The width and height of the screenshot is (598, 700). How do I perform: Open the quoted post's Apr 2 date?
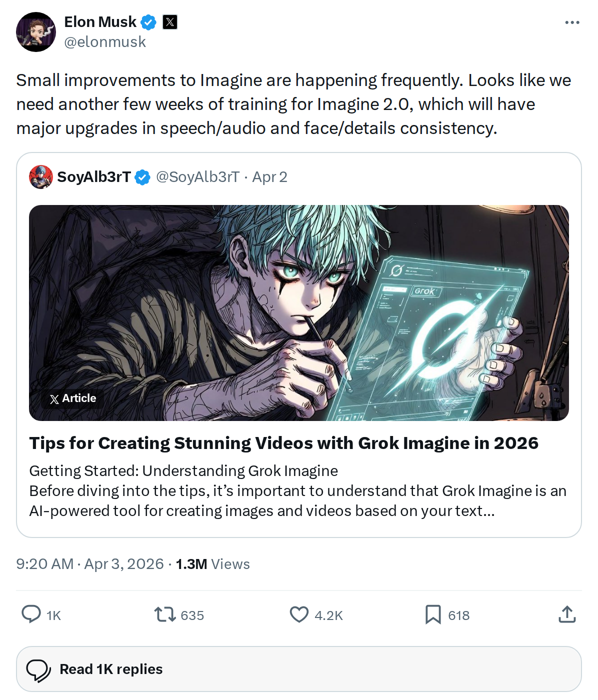pyautogui.click(x=269, y=177)
